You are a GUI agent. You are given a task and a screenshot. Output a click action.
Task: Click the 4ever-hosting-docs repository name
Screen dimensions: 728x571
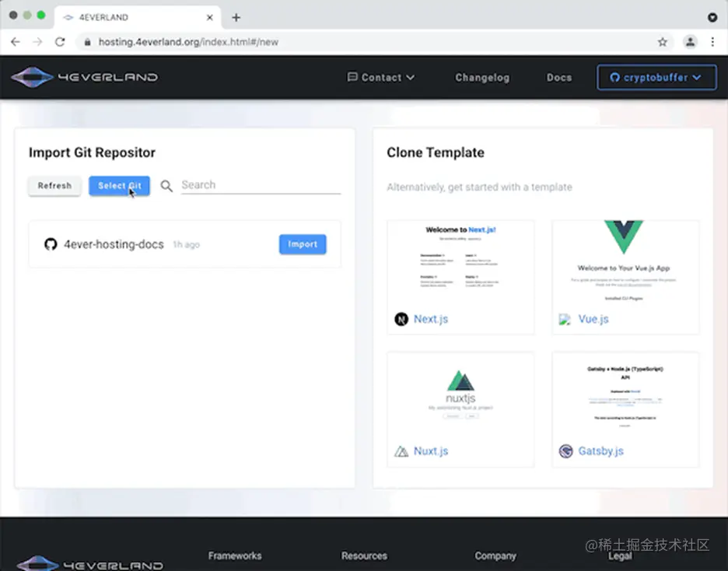coord(114,244)
